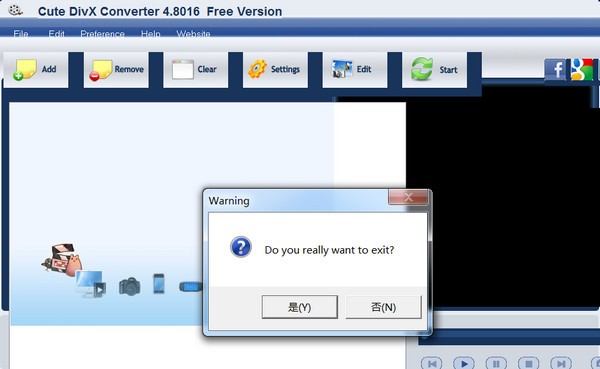
Task: Click the Remove file toolbar button
Action: click(x=116, y=70)
